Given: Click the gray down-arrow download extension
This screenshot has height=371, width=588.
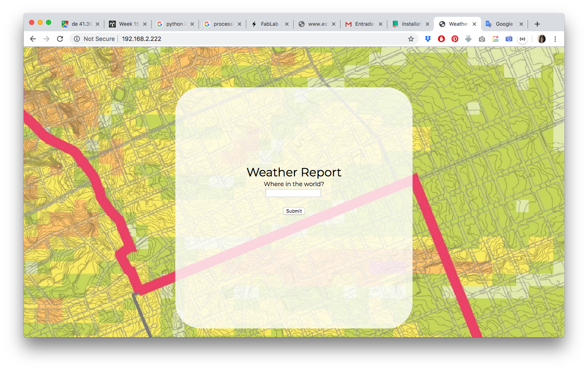Looking at the screenshot, I should pyautogui.click(x=468, y=39).
